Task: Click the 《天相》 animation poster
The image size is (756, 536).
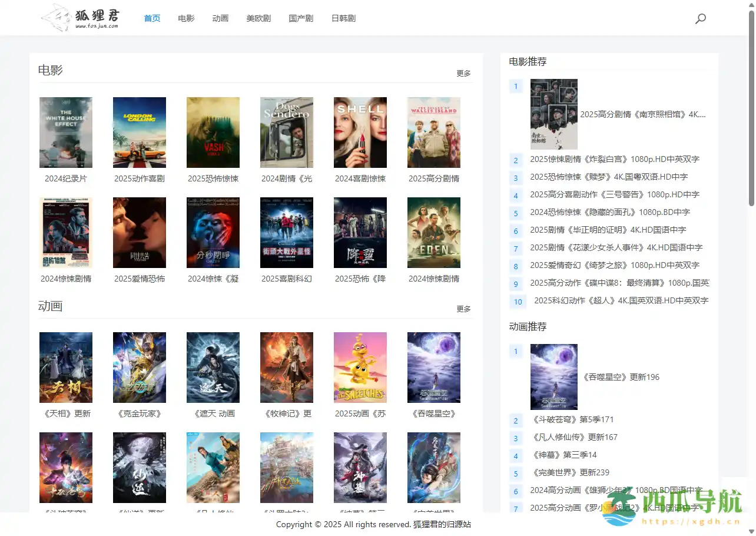Action: pos(65,367)
